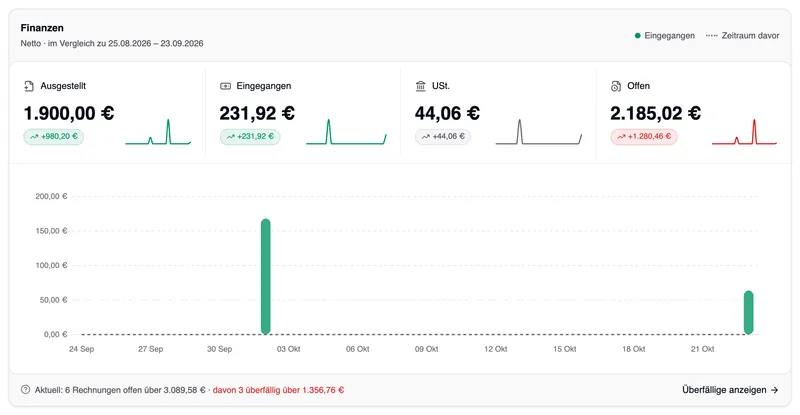
Task: Click the 06 Okt axis label
Action: coord(358,349)
